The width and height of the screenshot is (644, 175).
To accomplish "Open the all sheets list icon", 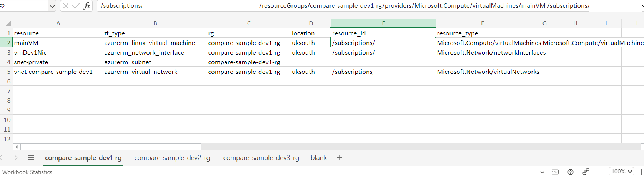I will point(31,158).
